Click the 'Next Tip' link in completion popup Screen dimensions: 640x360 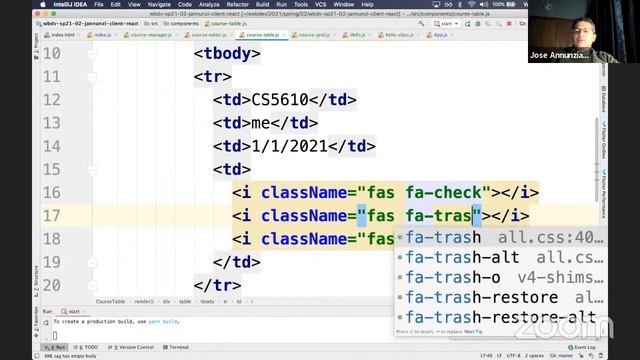(x=473, y=332)
